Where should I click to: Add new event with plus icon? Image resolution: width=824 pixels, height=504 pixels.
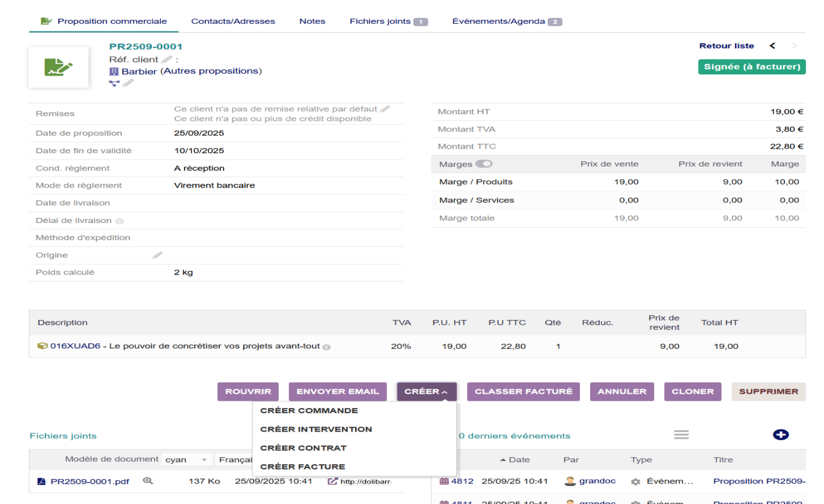click(780, 435)
